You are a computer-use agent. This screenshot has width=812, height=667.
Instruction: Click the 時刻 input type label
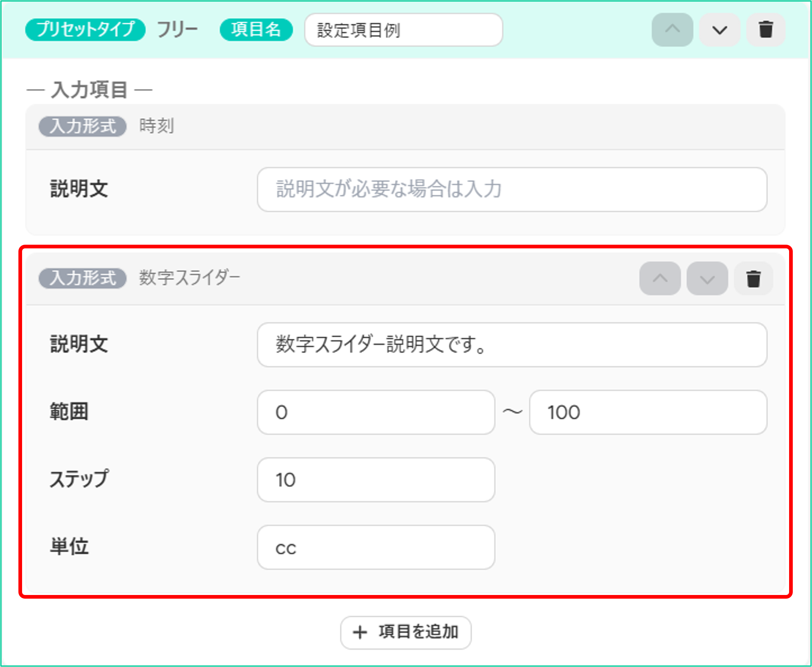coord(157,126)
